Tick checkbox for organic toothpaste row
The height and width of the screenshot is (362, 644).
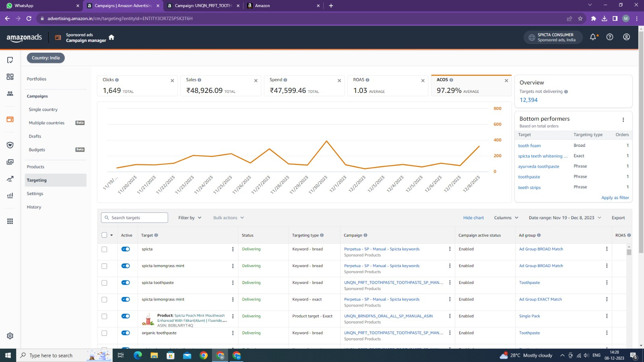coord(104,333)
